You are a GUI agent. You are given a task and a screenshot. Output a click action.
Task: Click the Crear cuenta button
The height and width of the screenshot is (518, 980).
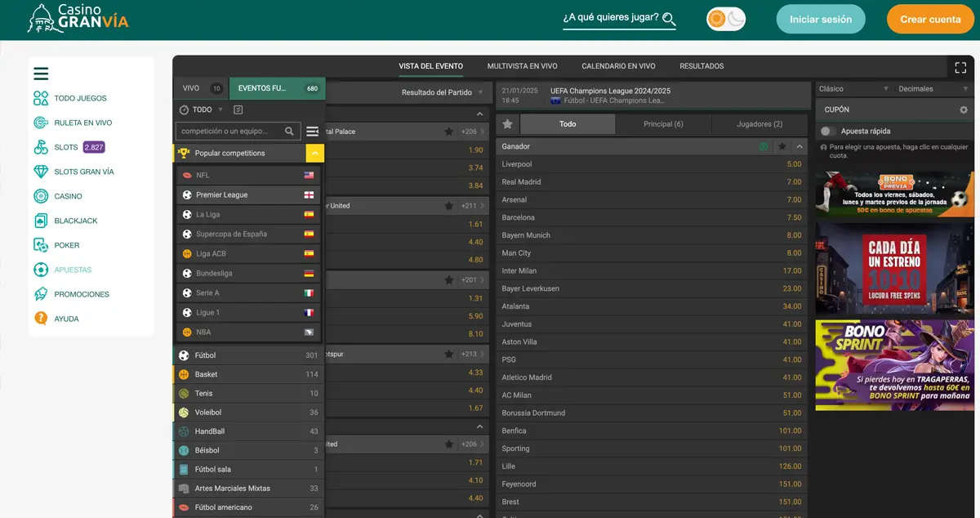pos(930,19)
